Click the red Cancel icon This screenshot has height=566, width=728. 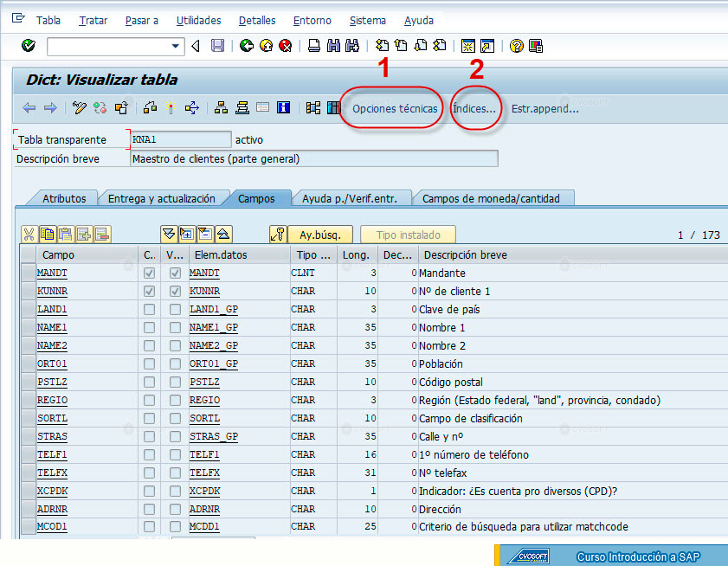click(285, 46)
